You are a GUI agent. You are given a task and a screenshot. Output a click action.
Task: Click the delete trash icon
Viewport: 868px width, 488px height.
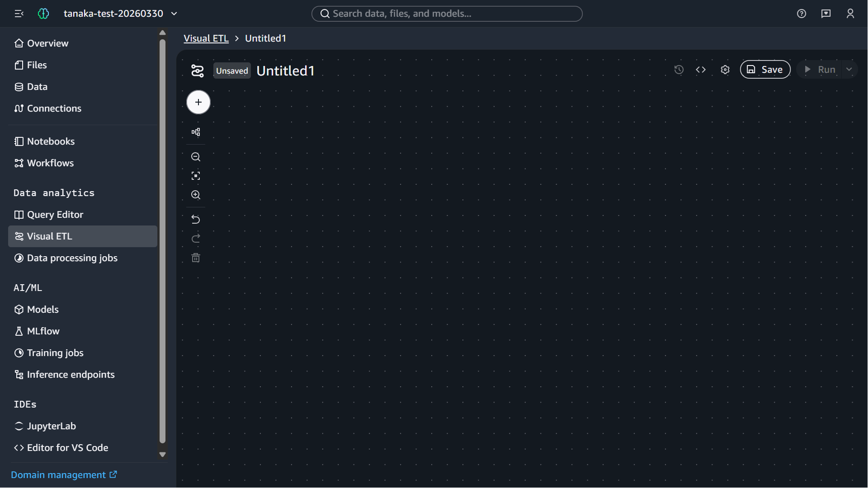pyautogui.click(x=196, y=258)
